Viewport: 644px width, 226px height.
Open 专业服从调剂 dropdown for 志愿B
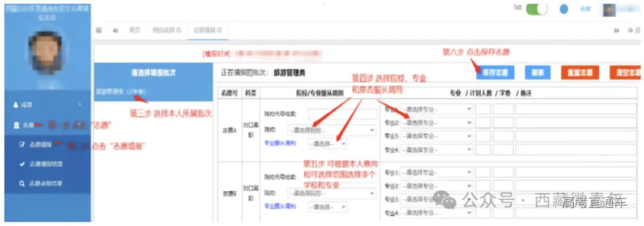point(327,207)
